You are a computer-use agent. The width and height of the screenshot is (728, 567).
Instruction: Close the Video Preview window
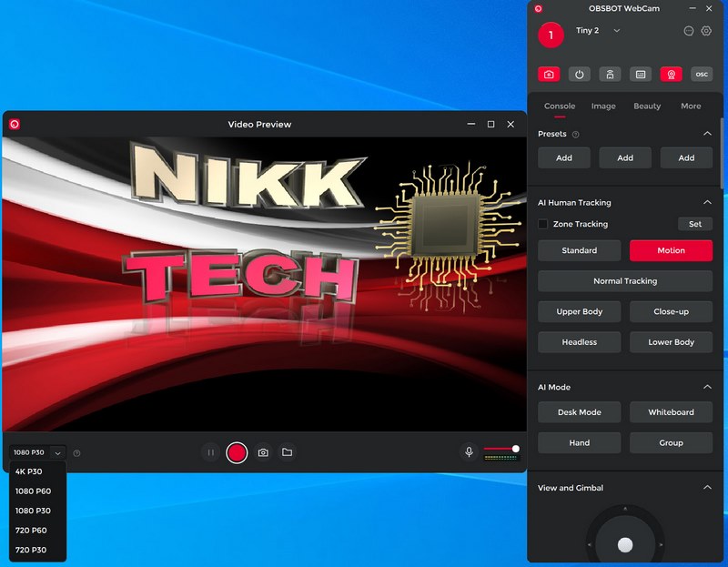pyautogui.click(x=511, y=124)
